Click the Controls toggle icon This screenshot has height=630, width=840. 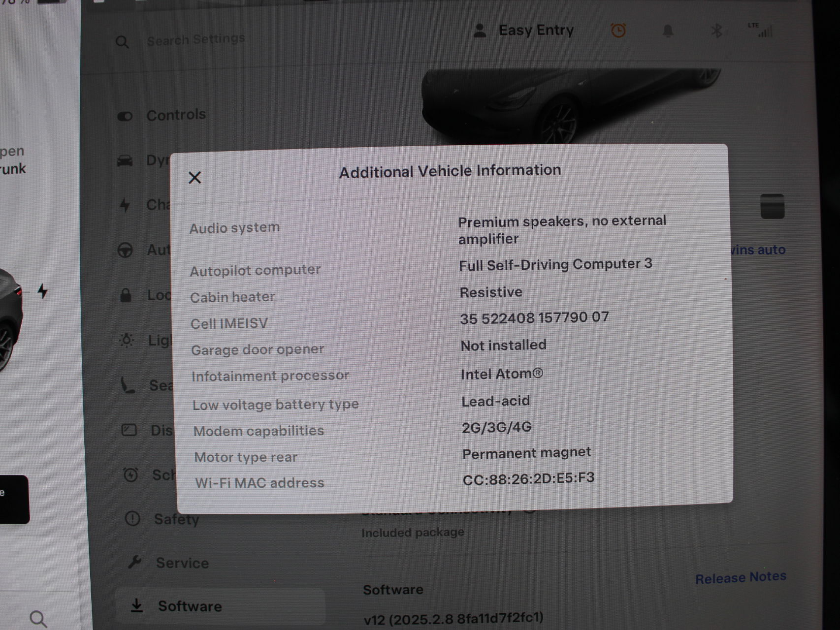pyautogui.click(x=125, y=117)
